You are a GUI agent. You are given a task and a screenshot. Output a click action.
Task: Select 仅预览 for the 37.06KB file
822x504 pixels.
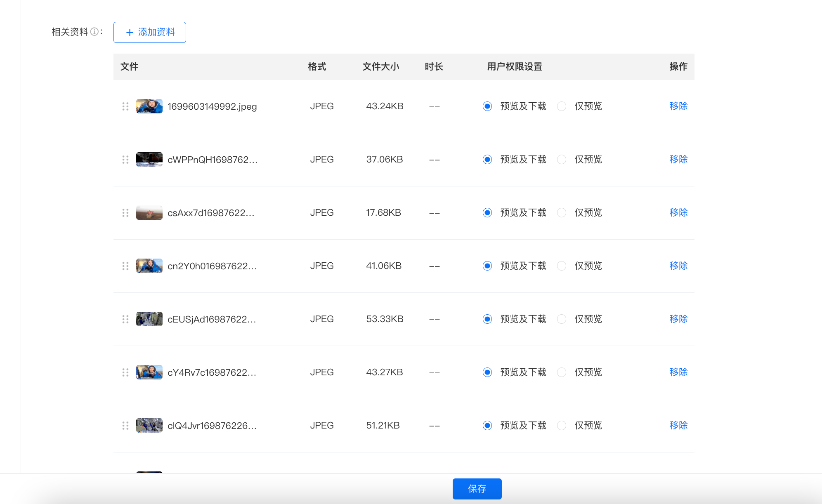tap(561, 160)
